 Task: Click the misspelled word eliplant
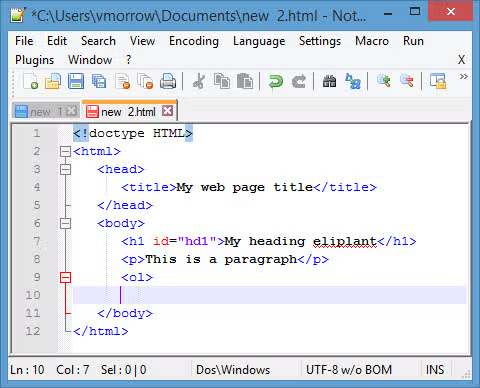(345, 241)
